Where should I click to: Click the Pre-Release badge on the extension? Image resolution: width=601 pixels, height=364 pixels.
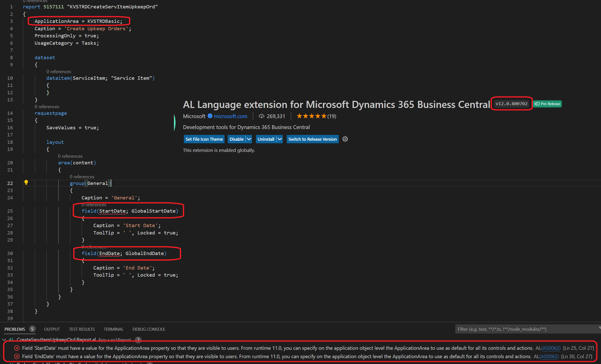tap(547, 104)
